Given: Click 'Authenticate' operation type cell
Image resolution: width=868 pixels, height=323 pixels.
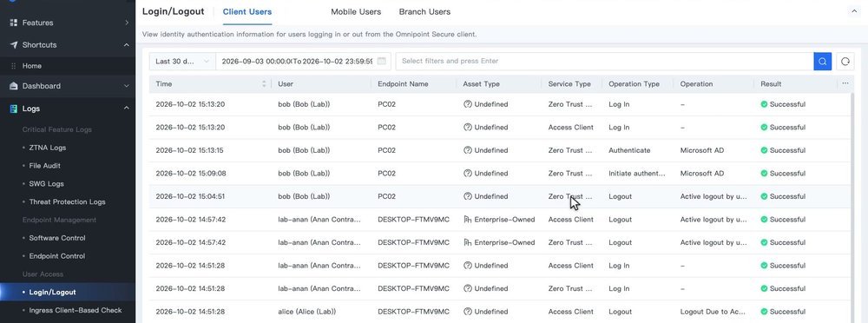Looking at the screenshot, I should pyautogui.click(x=629, y=150).
